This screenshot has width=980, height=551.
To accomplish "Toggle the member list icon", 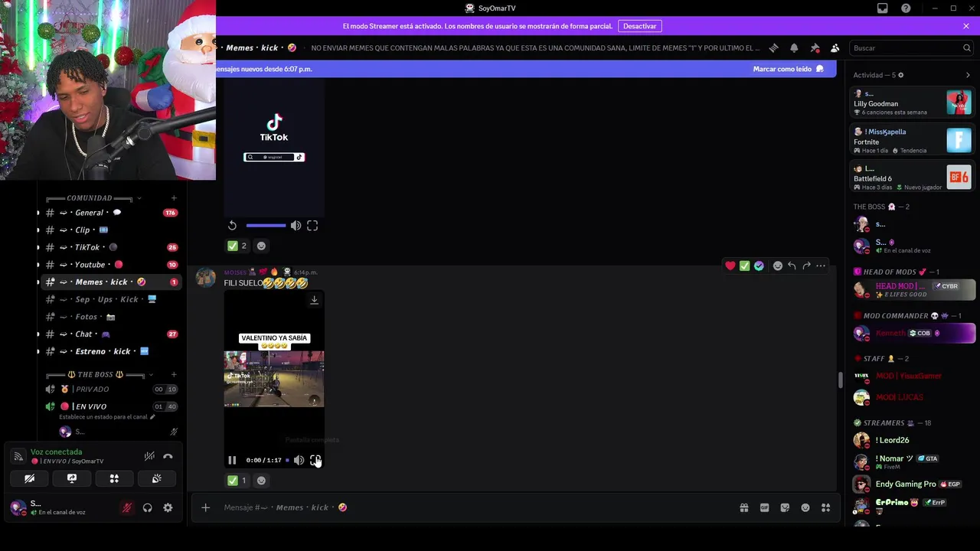I will point(835,47).
